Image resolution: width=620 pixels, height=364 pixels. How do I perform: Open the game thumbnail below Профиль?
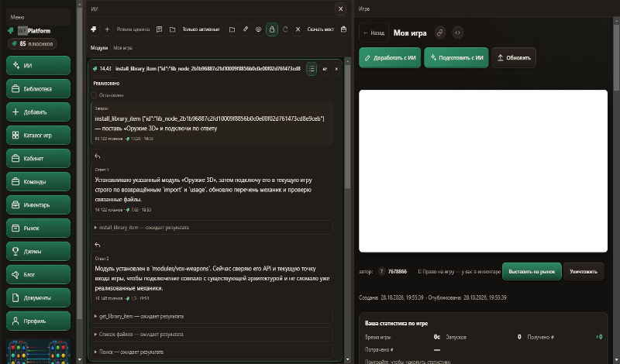38,352
